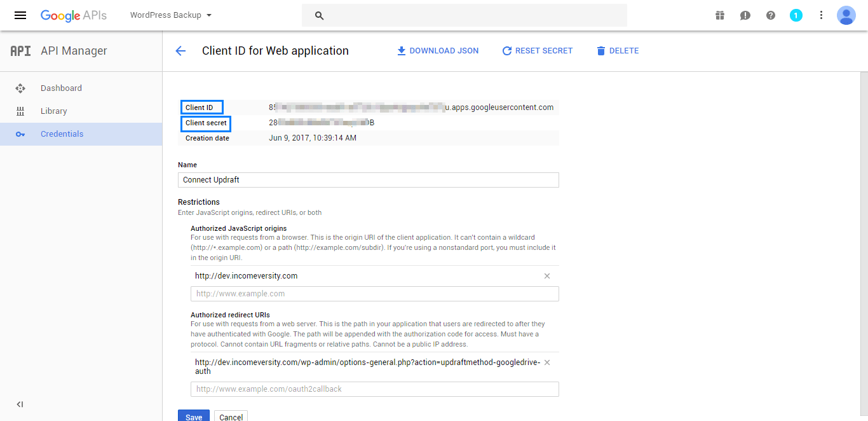868x421 pixels.
Task: Click DELETE credential button
Action: point(618,51)
